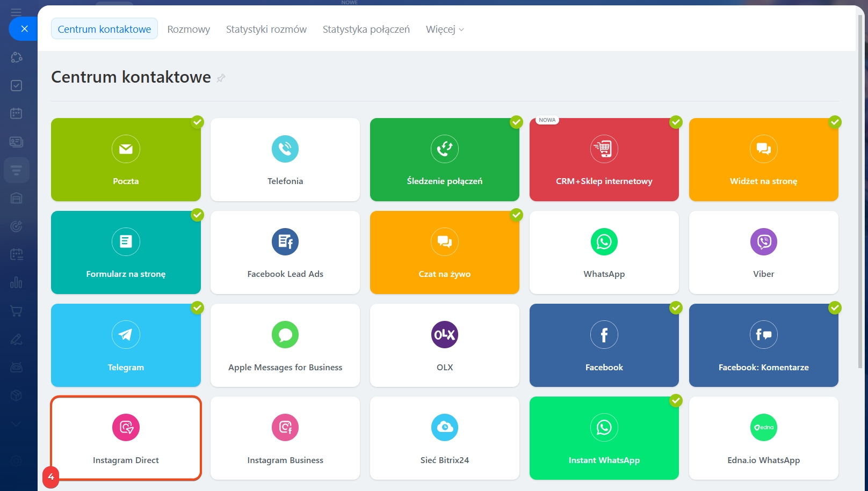
Task: Expand the Więcej dropdown menu
Action: tap(445, 29)
